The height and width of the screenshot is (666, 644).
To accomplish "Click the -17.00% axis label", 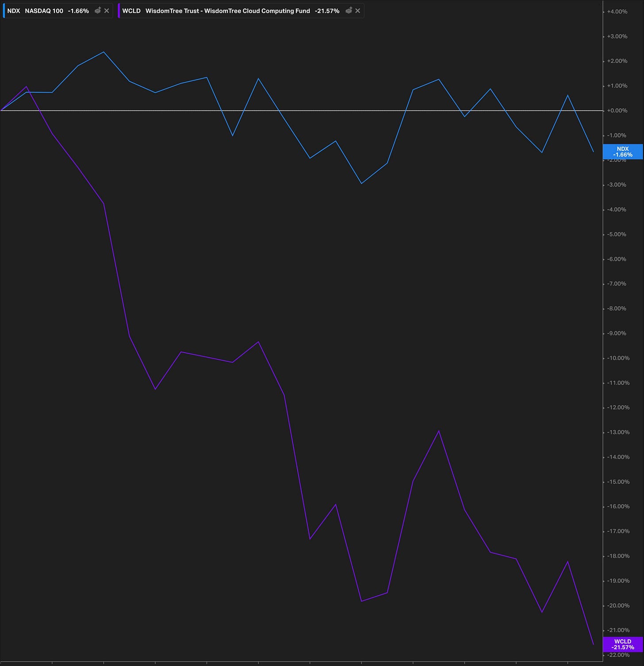I will pos(617,531).
